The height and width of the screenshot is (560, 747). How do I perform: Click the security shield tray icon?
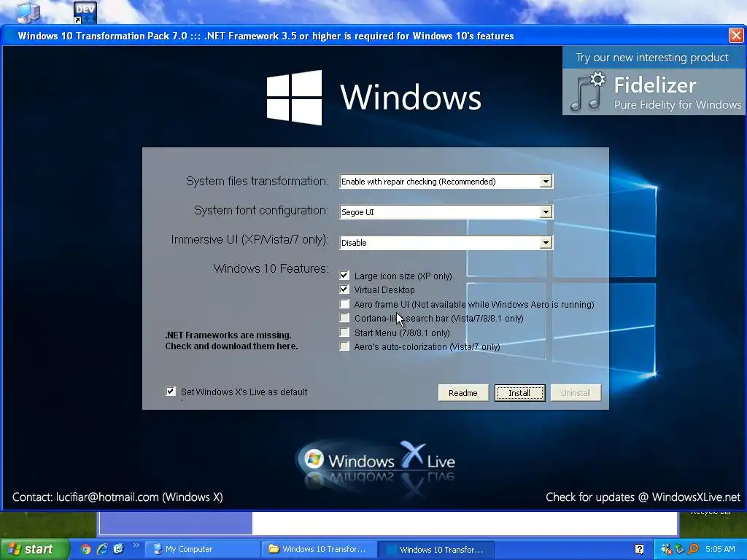click(679, 550)
